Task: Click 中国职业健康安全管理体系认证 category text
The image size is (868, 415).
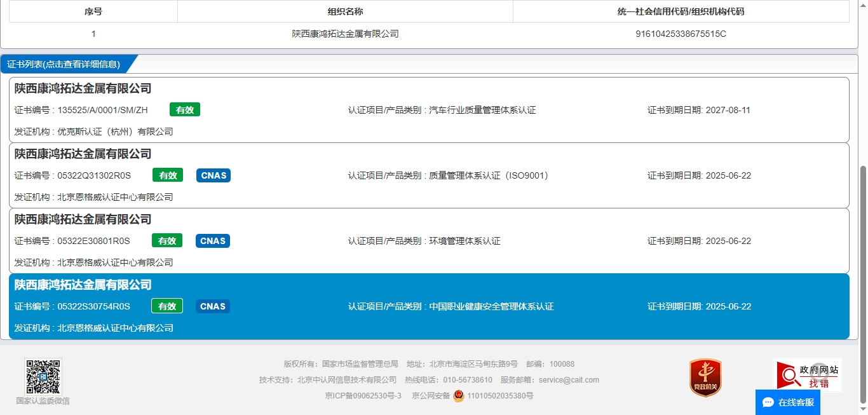Action: (491, 306)
